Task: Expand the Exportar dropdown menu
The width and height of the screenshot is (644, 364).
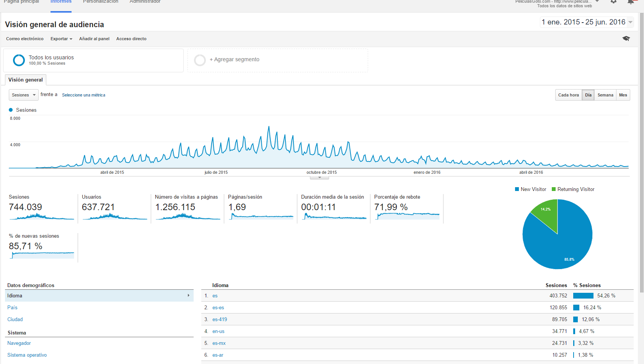Action: click(x=61, y=39)
